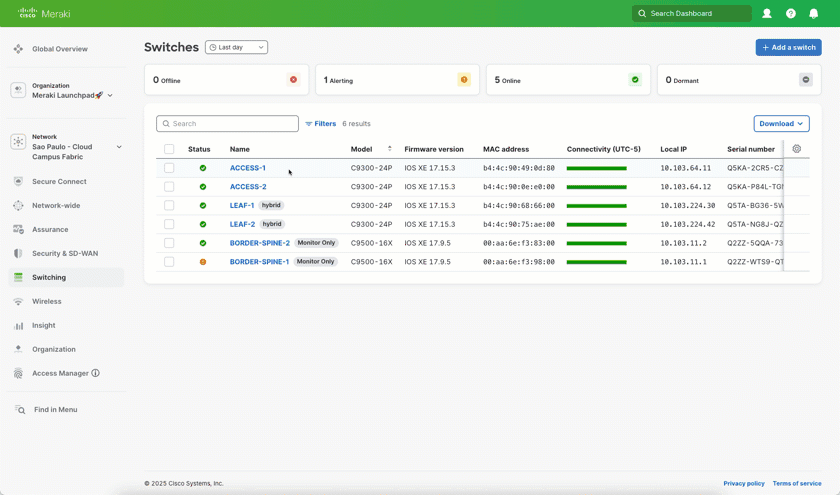840x495 pixels.
Task: Expand the Sao Paulo network selector
Action: [x=119, y=147]
